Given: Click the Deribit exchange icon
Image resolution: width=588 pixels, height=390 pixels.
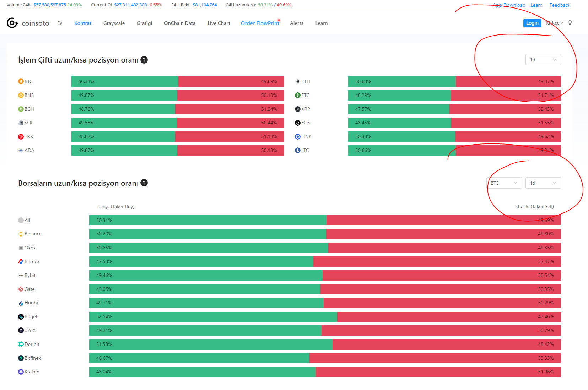Looking at the screenshot, I should coord(21,344).
